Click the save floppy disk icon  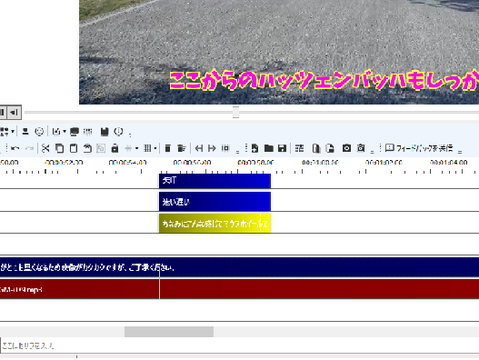click(x=282, y=148)
